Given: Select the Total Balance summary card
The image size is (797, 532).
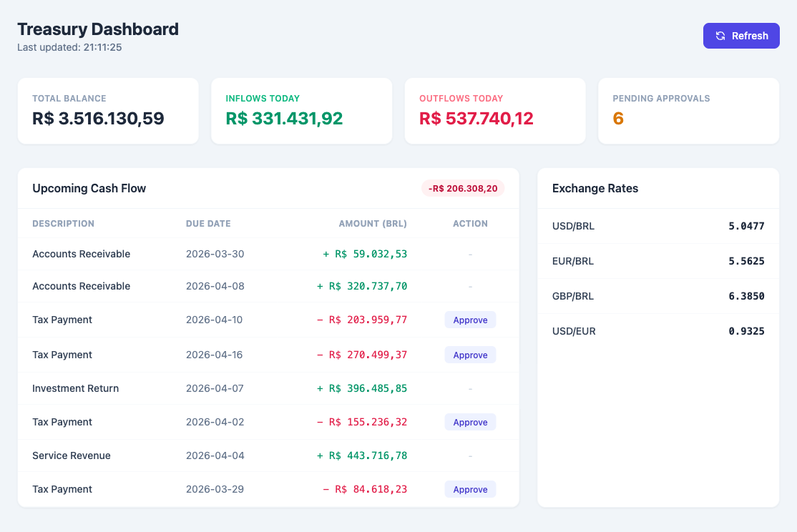Looking at the screenshot, I should pyautogui.click(x=108, y=111).
